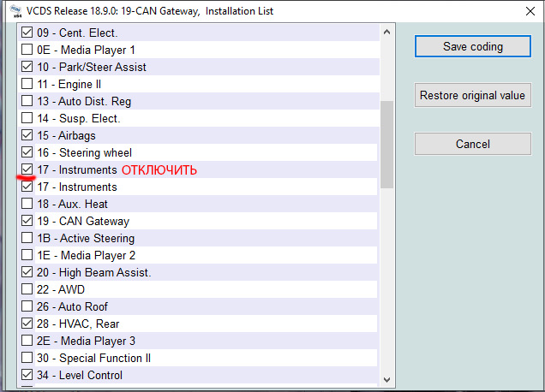Close the Installation List window
This screenshot has height=392, width=545.
530,11
